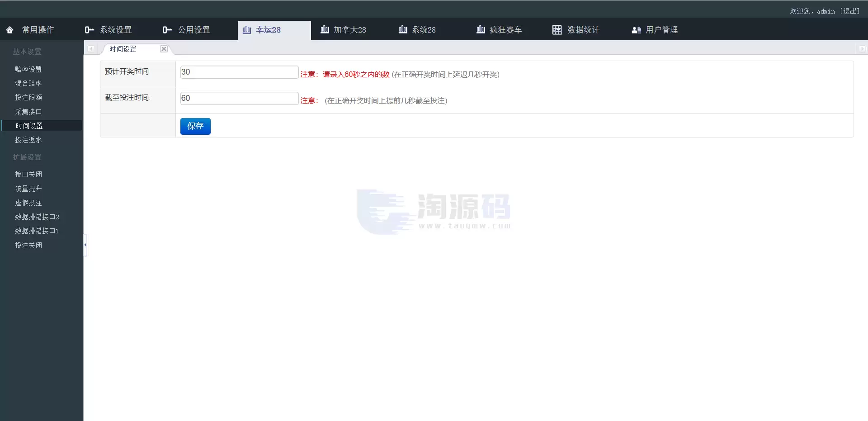Click the red 请录入60秒之内的数 notice
The image size is (868, 421).
click(x=356, y=74)
